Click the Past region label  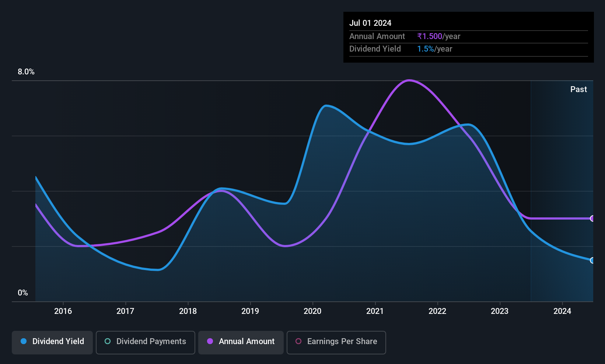point(578,89)
